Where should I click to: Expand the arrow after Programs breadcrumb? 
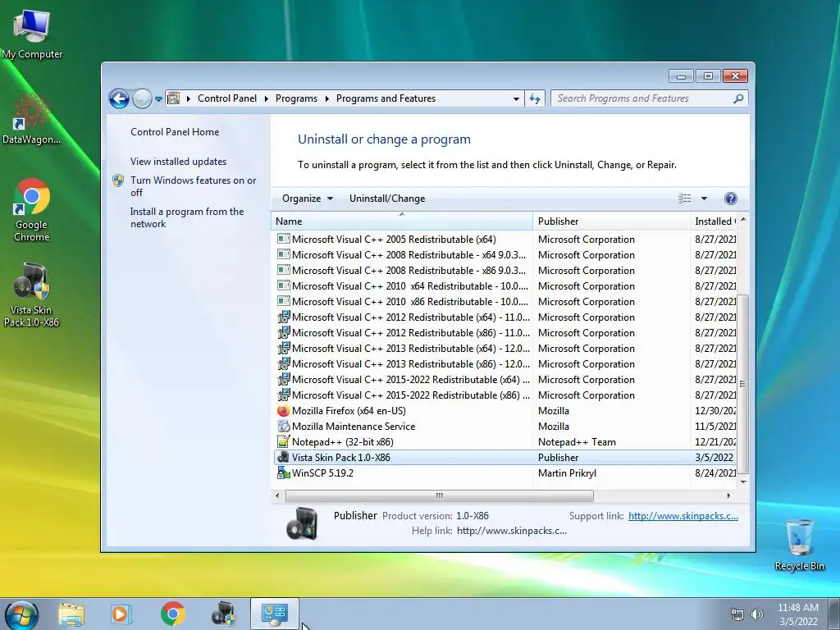click(x=326, y=98)
